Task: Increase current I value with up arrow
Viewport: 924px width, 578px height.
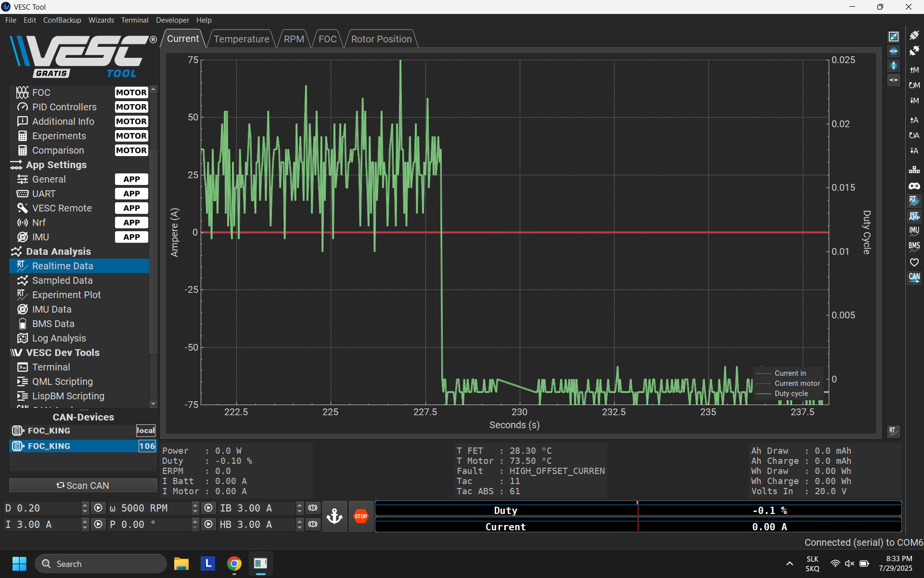Action: [85, 521]
